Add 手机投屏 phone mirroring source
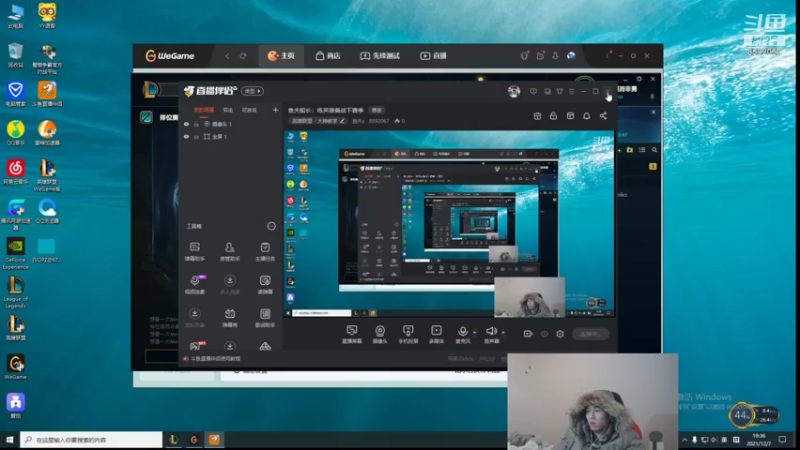The image size is (800, 450). coord(408,334)
